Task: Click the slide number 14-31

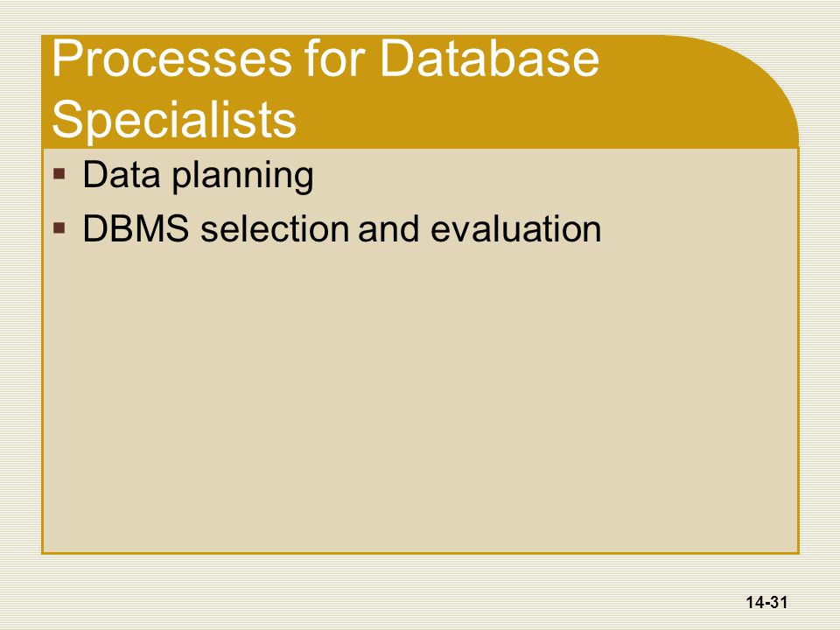Action: click(x=766, y=602)
